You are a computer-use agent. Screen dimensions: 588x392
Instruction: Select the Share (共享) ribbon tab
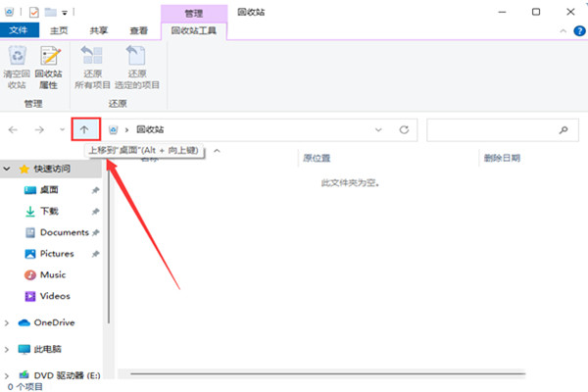point(99,31)
